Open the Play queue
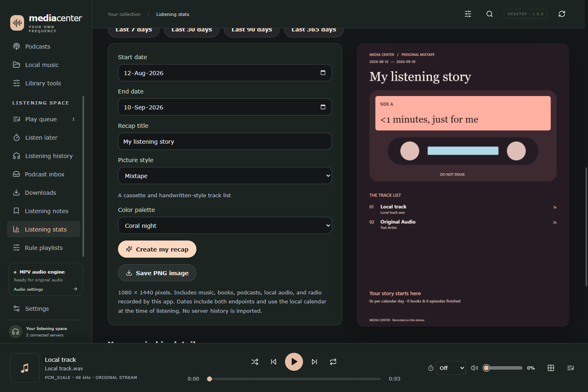Image resolution: width=588 pixels, height=392 pixels. (44, 119)
